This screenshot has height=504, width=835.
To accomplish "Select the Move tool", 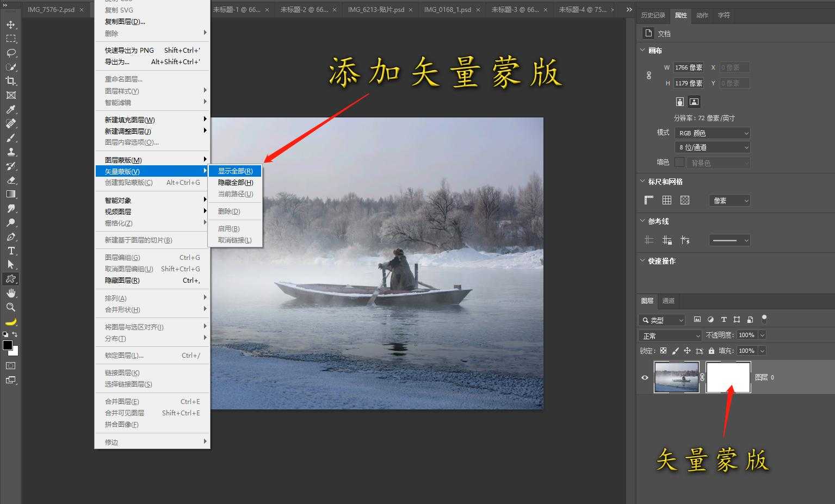I will click(11, 24).
